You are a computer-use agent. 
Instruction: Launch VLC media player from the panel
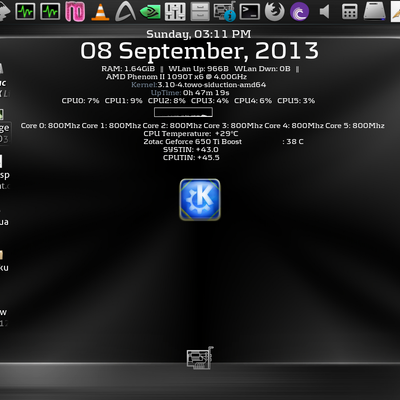(x=100, y=12)
